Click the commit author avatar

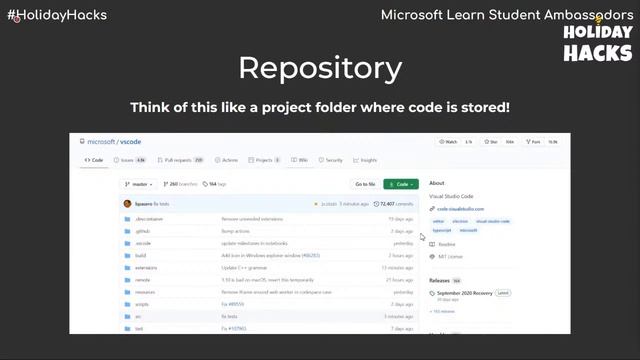127,204
